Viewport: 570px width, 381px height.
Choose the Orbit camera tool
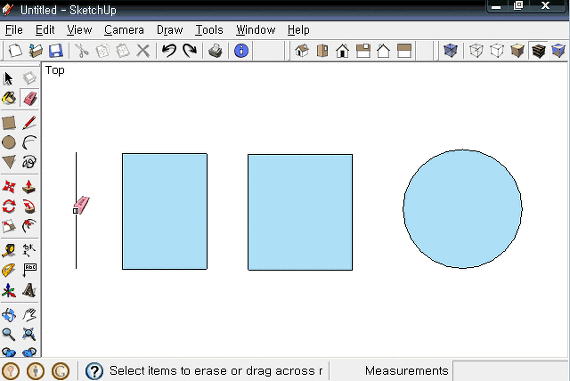click(x=9, y=315)
